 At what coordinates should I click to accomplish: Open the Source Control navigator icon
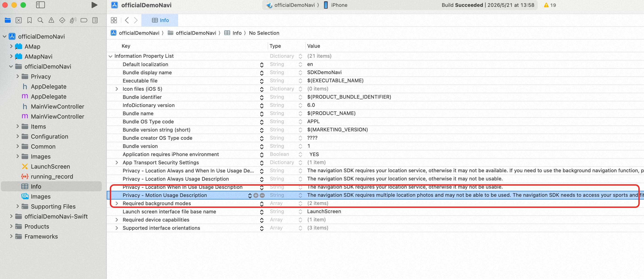pos(18,20)
